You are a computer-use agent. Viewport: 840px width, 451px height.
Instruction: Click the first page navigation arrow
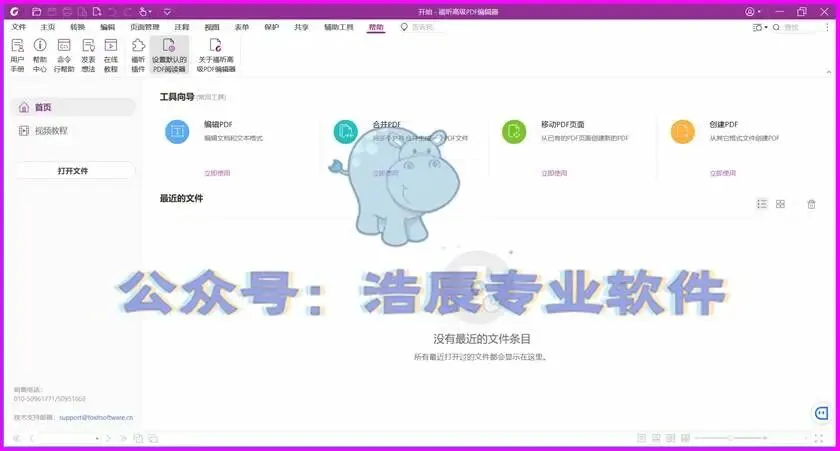(16, 438)
